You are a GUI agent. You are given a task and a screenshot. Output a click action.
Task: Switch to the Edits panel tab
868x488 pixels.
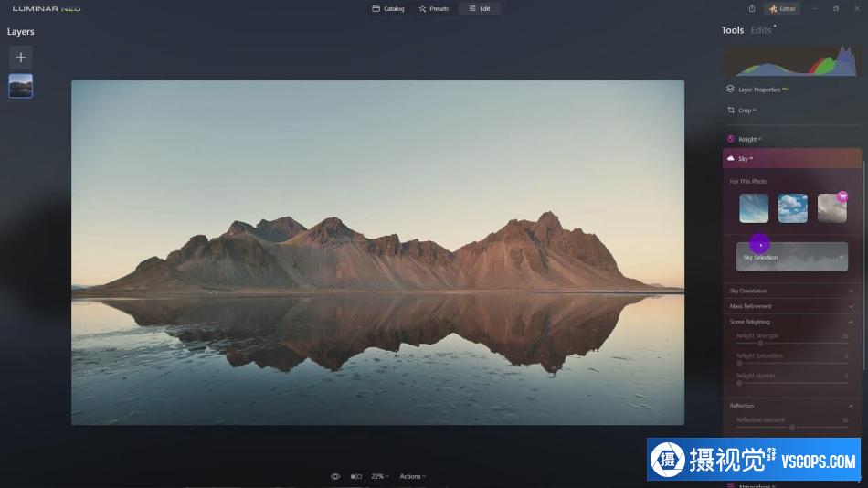tap(761, 30)
